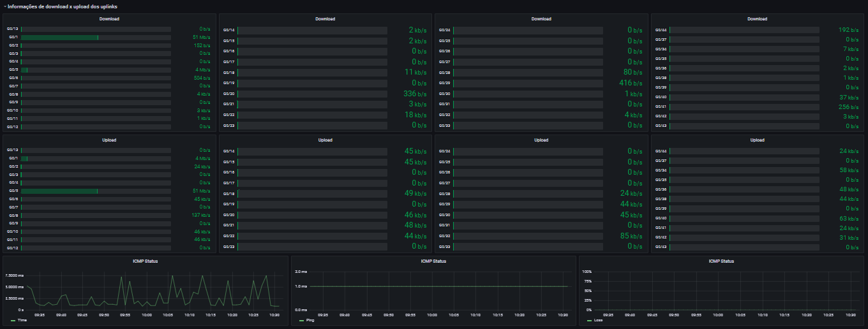Click the '100%' axis label in the Loss chart

point(588,272)
